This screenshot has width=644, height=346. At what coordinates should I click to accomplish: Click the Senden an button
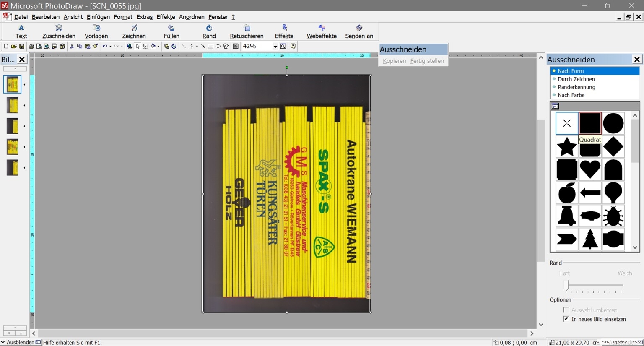(x=359, y=31)
